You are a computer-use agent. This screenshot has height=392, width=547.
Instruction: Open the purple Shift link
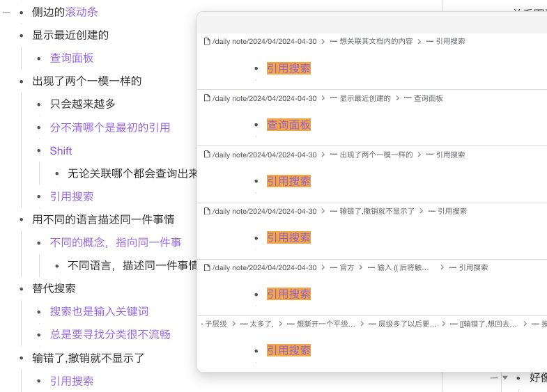(x=61, y=151)
